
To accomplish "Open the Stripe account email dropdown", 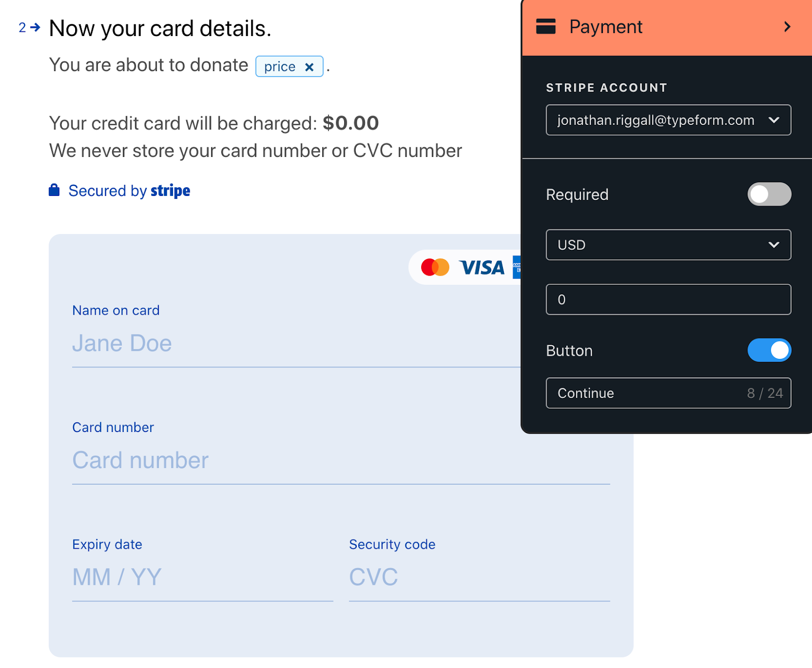I will [668, 120].
